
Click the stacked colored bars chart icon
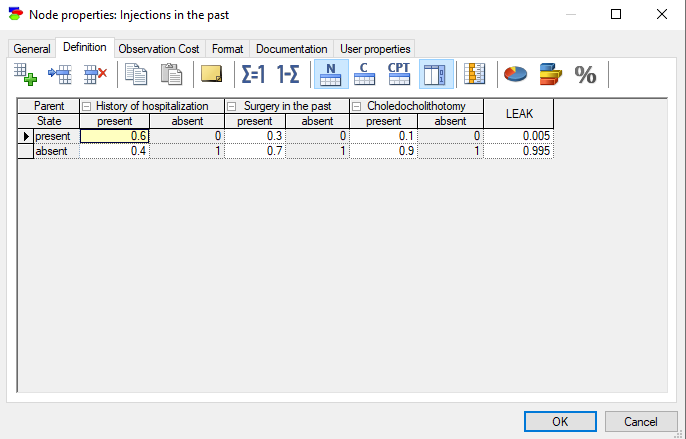pos(550,74)
